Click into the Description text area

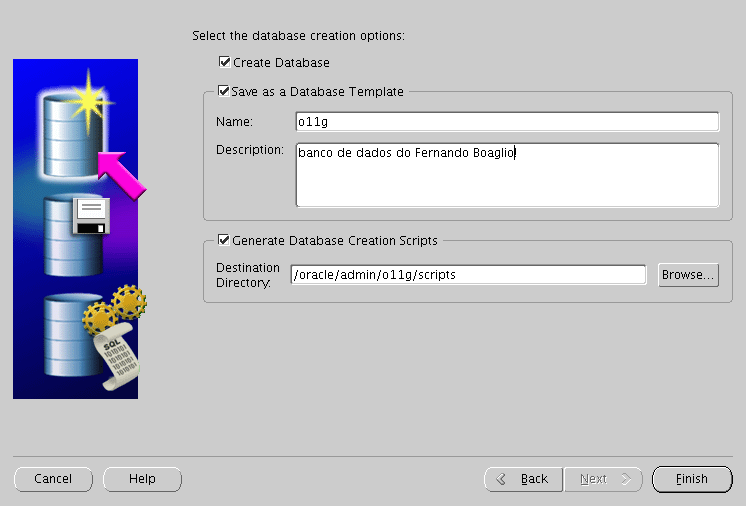coord(507,175)
